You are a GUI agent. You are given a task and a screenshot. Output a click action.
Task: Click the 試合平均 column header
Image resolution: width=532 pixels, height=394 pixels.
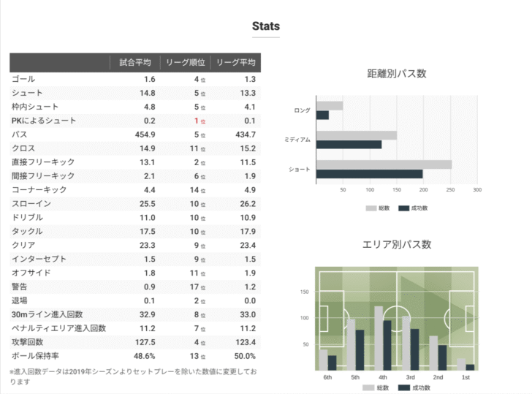tap(135, 62)
